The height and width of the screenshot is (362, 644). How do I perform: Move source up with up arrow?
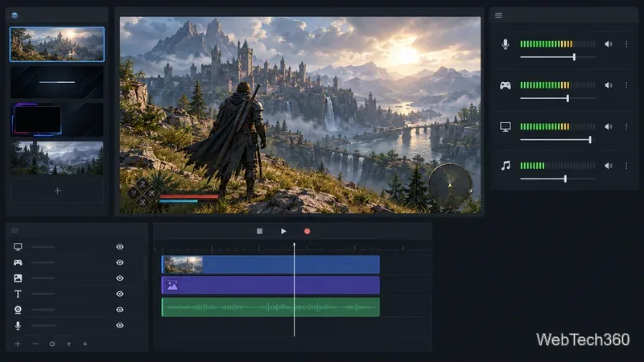69,344
